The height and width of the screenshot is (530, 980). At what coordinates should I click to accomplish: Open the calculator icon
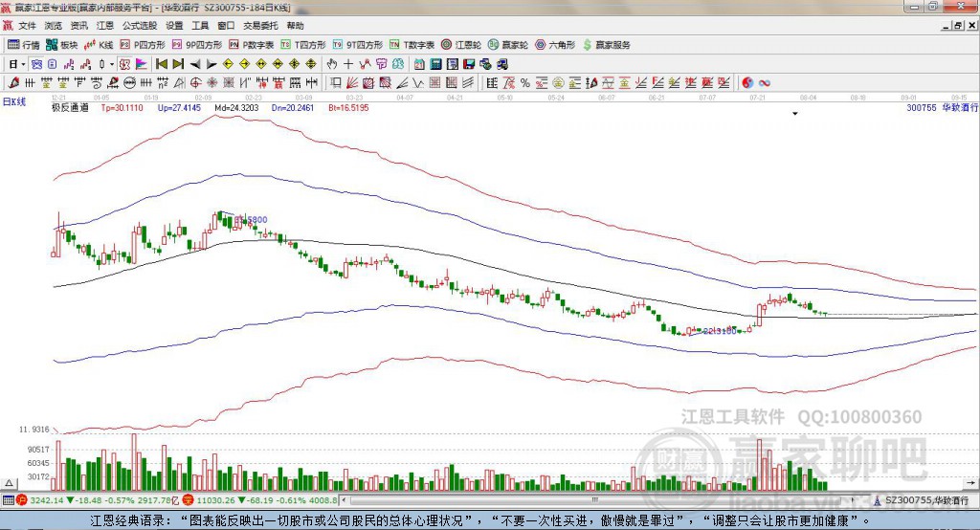(435, 64)
